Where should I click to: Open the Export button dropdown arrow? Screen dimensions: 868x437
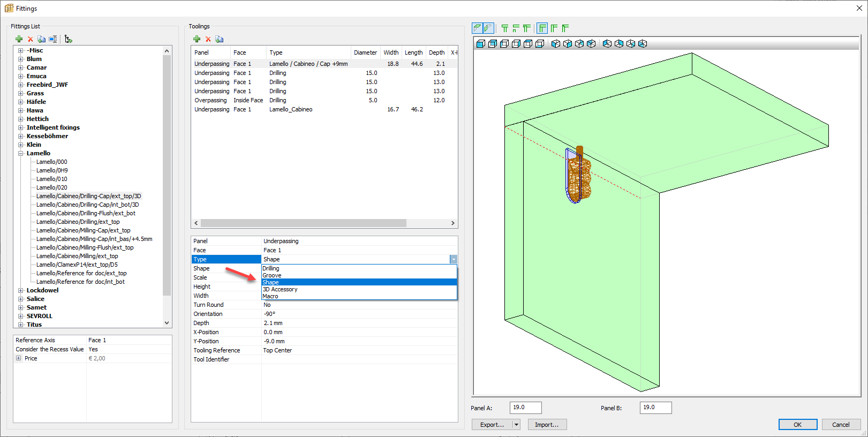tap(517, 425)
